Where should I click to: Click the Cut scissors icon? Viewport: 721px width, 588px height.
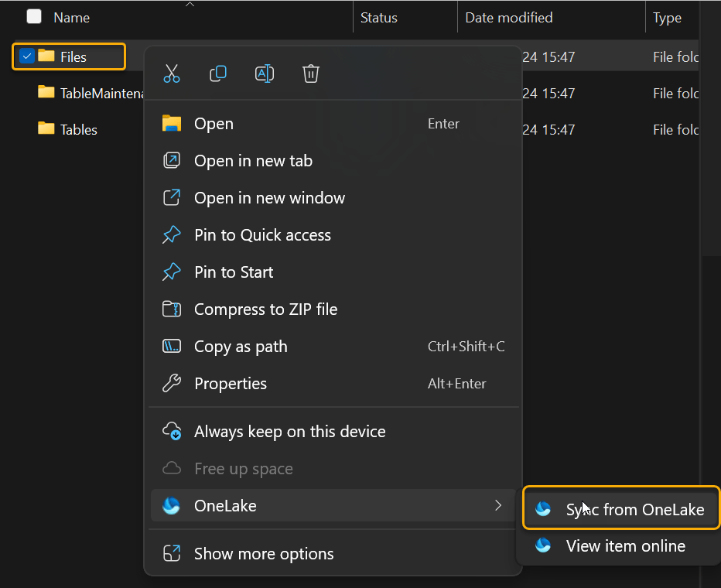[x=172, y=73]
